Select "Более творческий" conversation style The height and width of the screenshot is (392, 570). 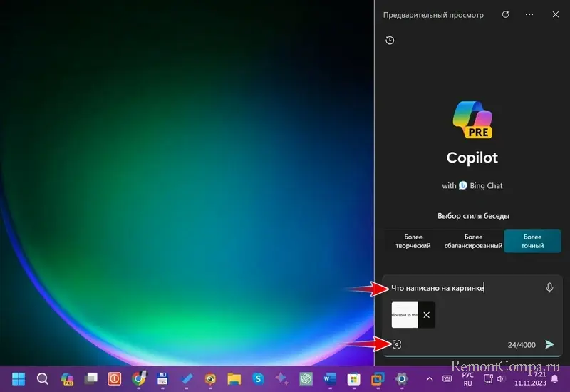pos(413,241)
